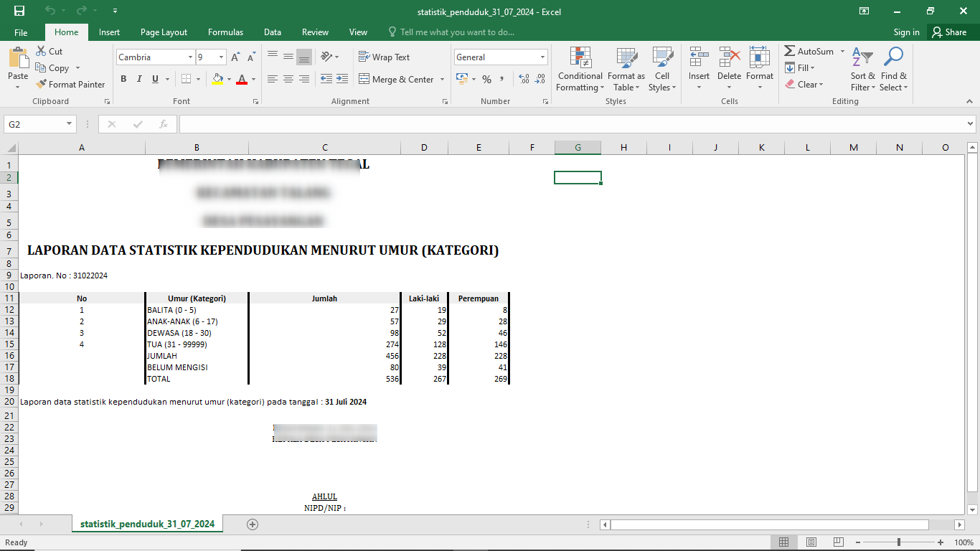Screen dimensions: 980x551
Task: Click the Orientation text angle icon
Action: point(326,57)
